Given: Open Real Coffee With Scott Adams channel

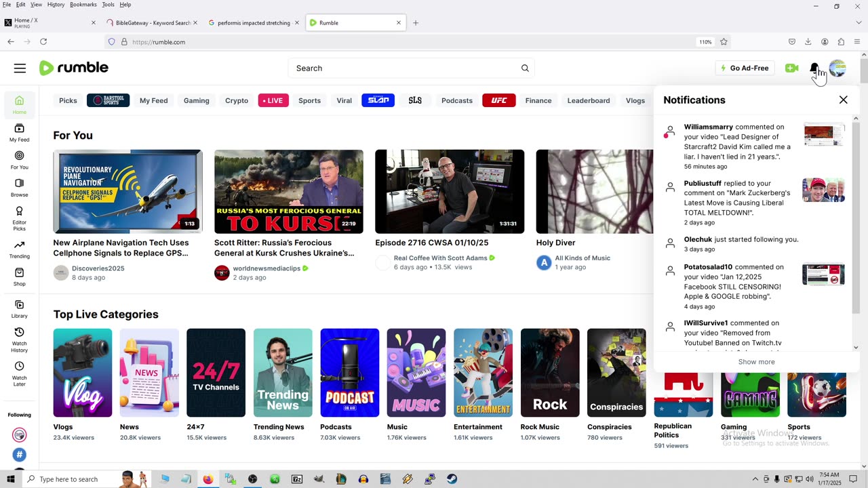Looking at the screenshot, I should coord(440,258).
